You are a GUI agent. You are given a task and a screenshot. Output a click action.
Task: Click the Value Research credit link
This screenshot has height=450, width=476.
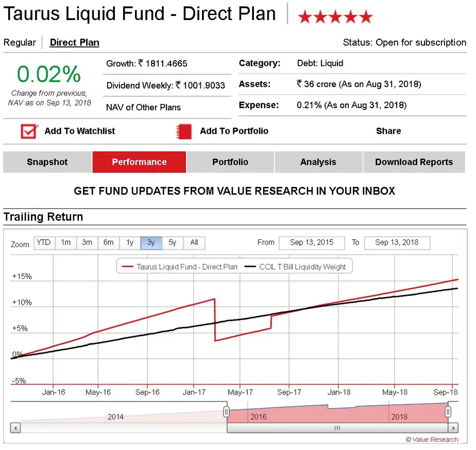432,440
